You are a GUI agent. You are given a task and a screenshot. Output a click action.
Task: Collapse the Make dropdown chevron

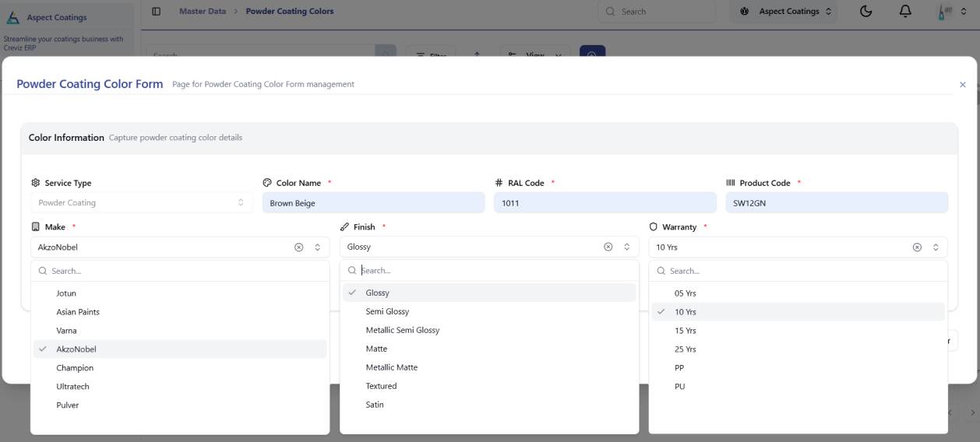point(318,247)
